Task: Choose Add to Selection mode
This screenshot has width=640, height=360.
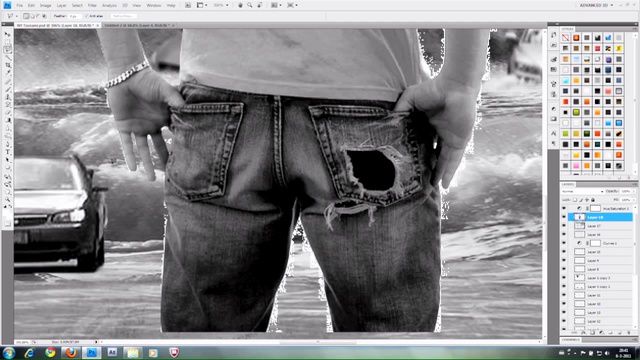Action: (32, 16)
